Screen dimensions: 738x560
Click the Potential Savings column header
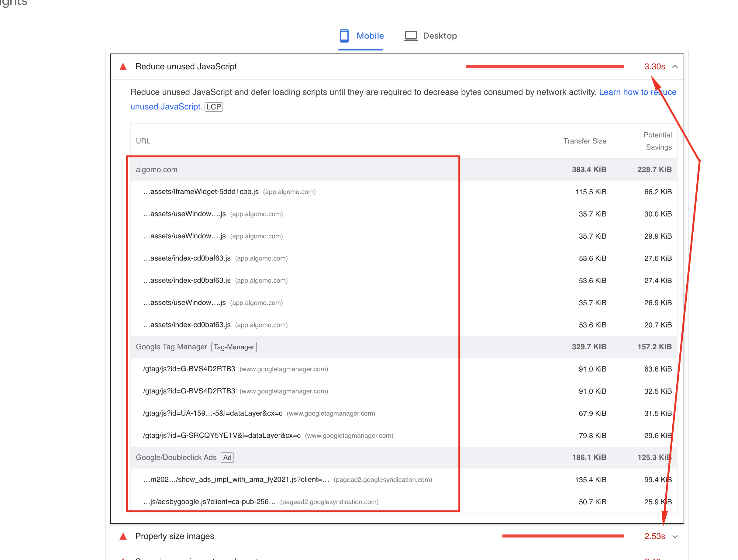[657, 141]
